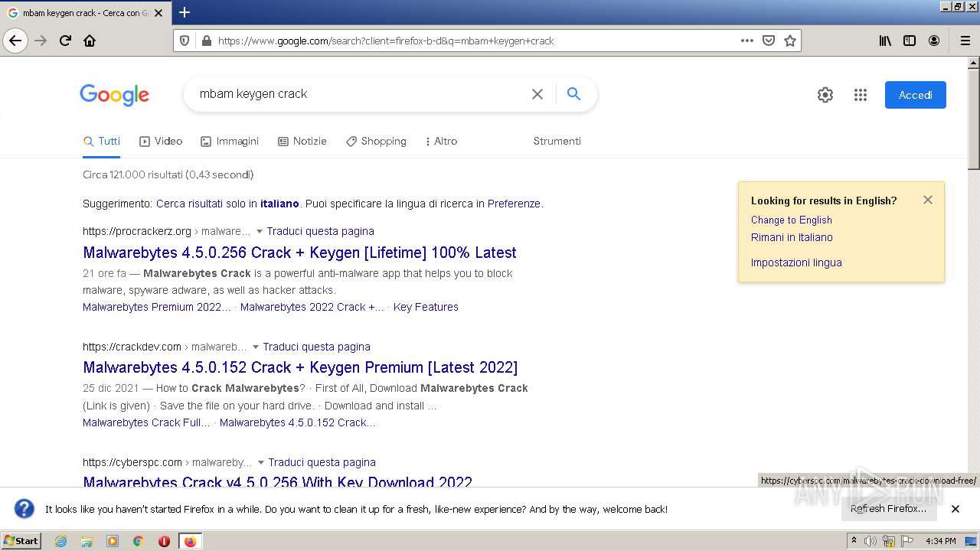Open media player icon in taskbar
The height and width of the screenshot is (551, 980).
(x=113, y=541)
